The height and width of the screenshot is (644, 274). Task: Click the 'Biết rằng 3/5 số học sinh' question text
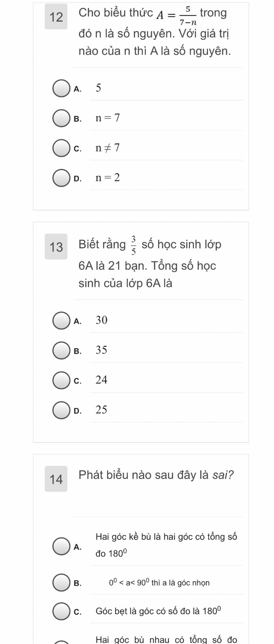(x=150, y=263)
